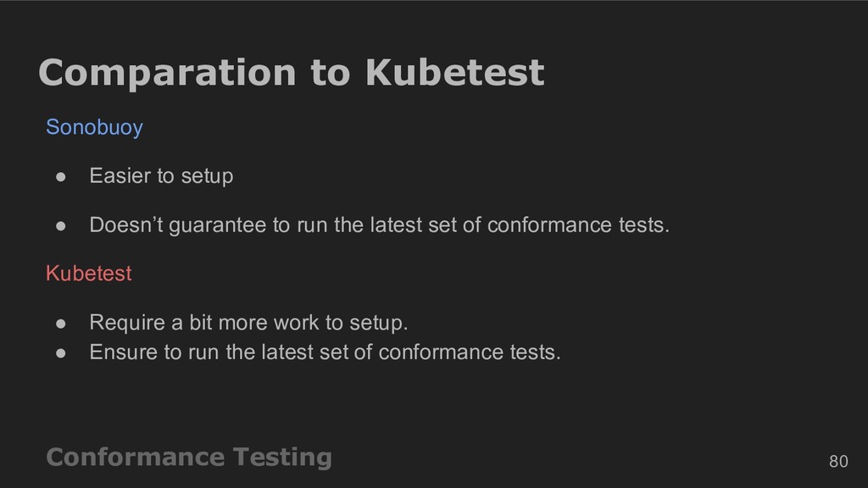Click the bullet dot before 'Doesn't guarantee'
The image size is (868, 488).
[x=61, y=225]
